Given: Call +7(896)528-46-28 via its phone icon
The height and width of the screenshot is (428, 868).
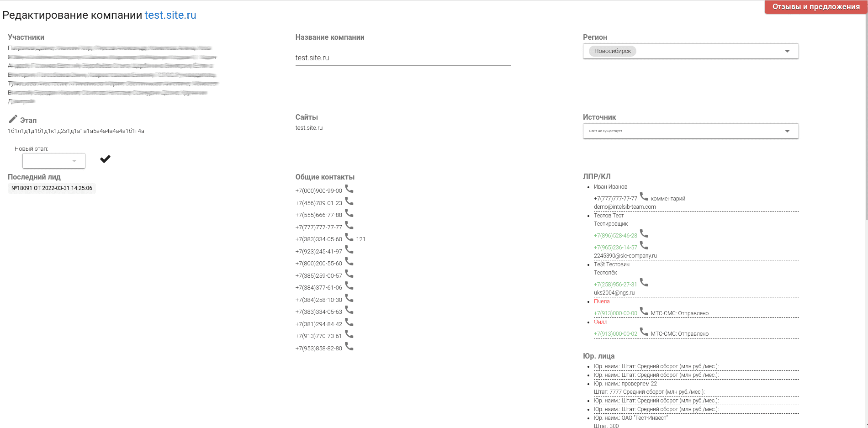Looking at the screenshot, I should pos(644,234).
